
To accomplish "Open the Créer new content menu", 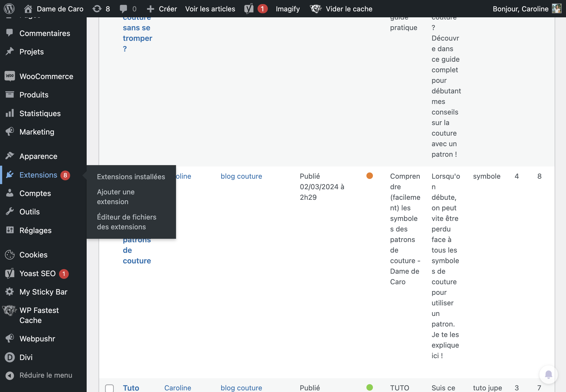I will pos(162,9).
